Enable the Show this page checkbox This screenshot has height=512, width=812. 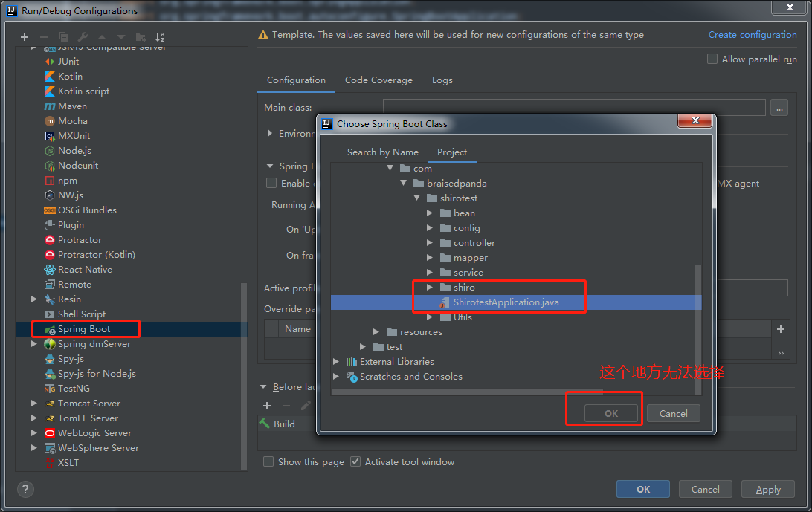coord(268,461)
